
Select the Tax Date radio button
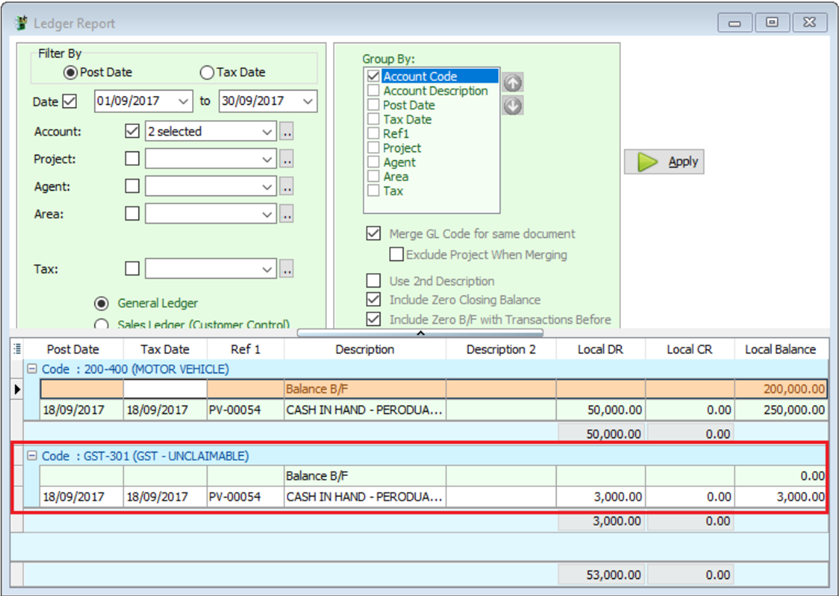point(207,72)
